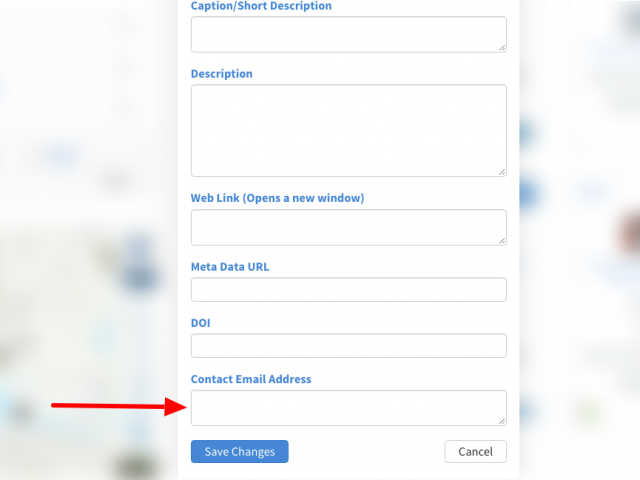
Task: Click the Caption box resize handle
Action: click(502, 48)
